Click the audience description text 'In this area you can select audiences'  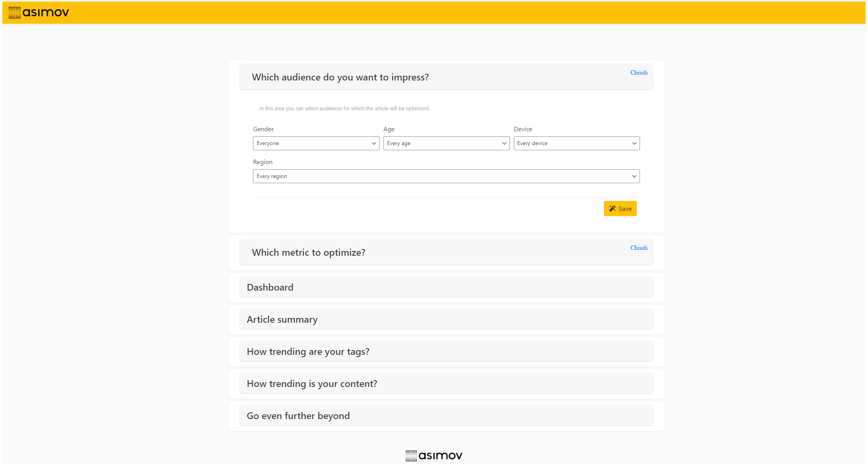click(x=344, y=109)
